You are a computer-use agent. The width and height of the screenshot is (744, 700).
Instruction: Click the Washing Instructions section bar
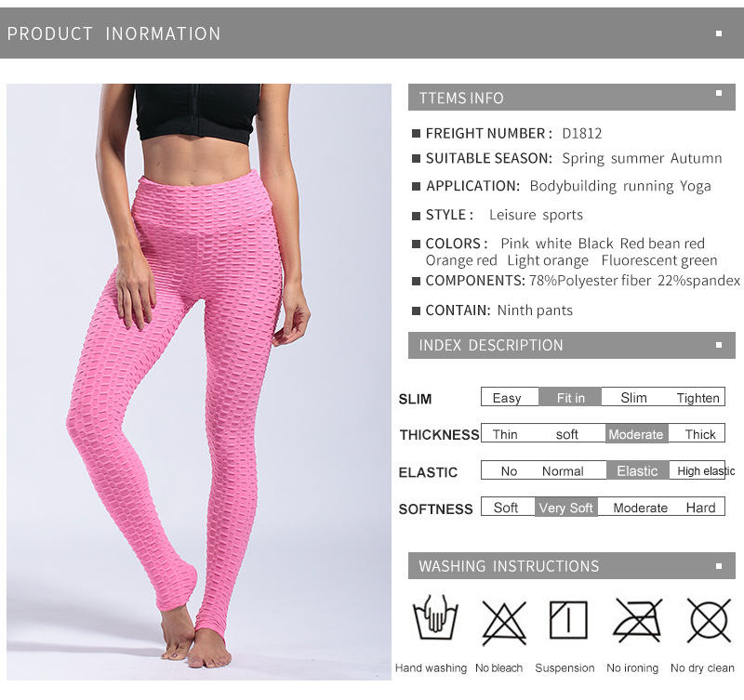click(x=572, y=566)
